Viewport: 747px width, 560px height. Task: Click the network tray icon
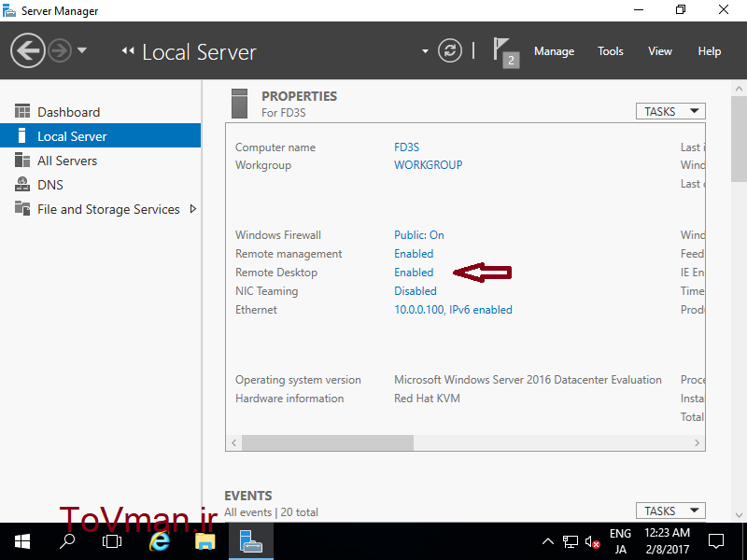pyautogui.click(x=571, y=541)
